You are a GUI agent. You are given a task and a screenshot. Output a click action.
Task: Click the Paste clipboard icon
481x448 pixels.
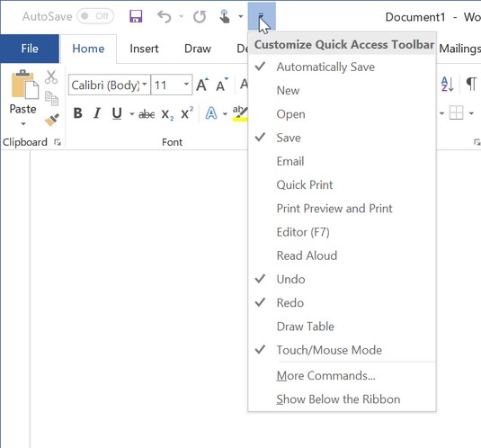[24, 85]
